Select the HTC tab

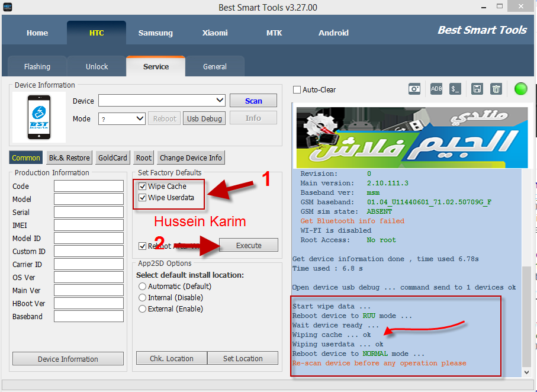click(97, 33)
